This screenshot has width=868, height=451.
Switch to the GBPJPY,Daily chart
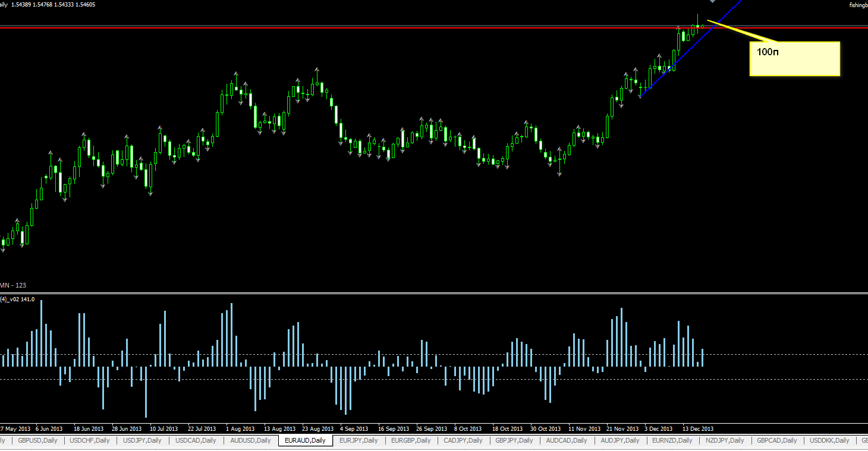point(515,440)
